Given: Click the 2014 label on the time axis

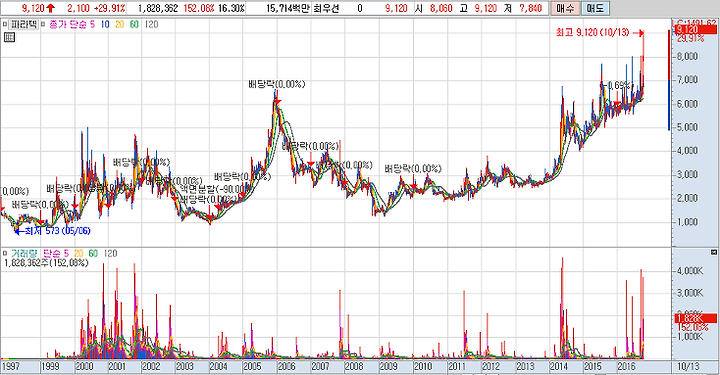Looking at the screenshot, I should point(558,366).
